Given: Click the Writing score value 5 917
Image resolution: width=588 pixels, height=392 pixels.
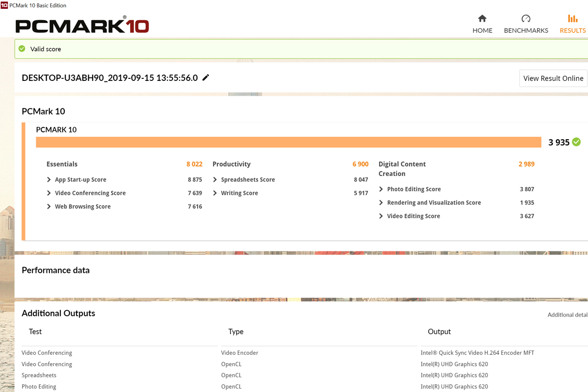Looking at the screenshot, I should [361, 193].
